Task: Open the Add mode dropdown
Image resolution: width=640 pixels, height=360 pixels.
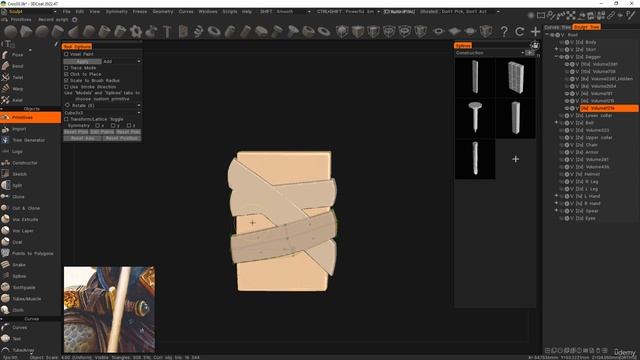Action: pyautogui.click(x=122, y=61)
